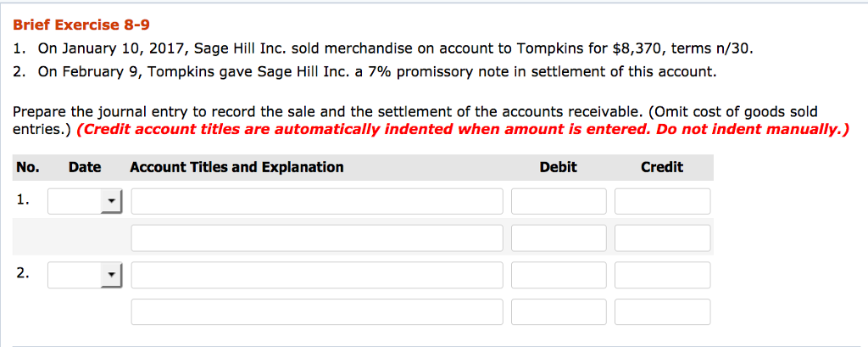Select second Account Titles field of entry 2
Image resolution: width=868 pixels, height=347 pixels.
click(x=317, y=311)
